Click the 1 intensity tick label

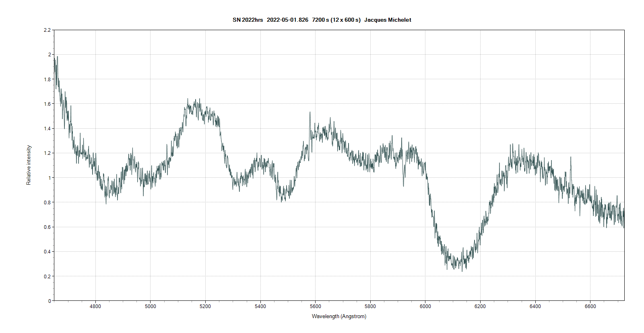(x=50, y=178)
